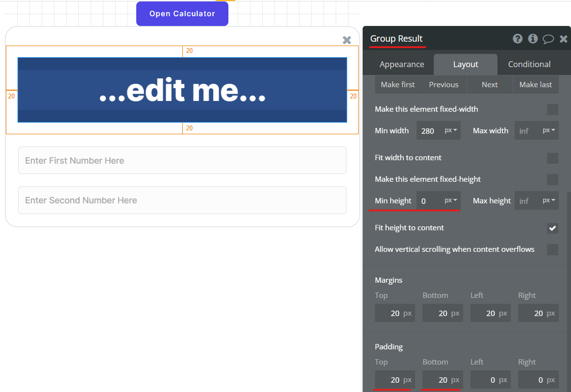Close the calculator popup with the X

click(347, 40)
